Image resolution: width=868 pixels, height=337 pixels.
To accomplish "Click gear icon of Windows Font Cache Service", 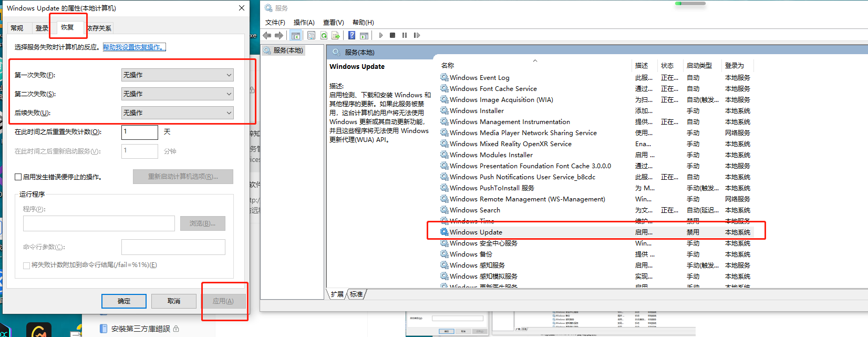I will [445, 88].
